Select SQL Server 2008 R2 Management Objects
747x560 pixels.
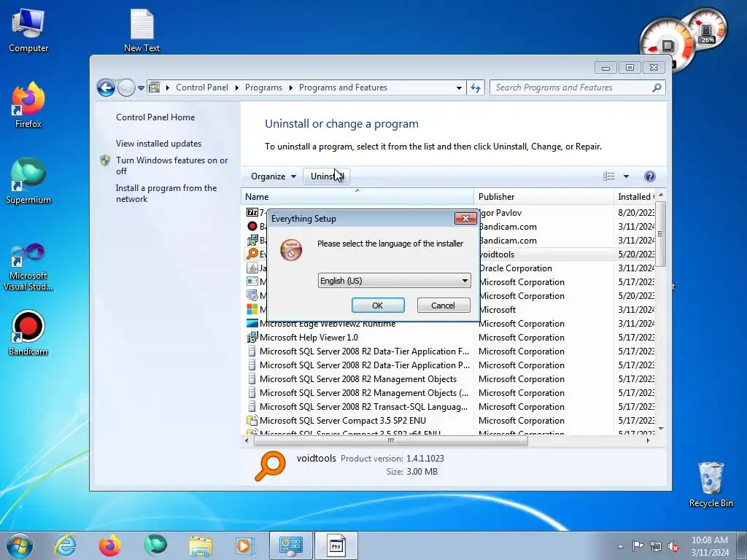pos(357,379)
